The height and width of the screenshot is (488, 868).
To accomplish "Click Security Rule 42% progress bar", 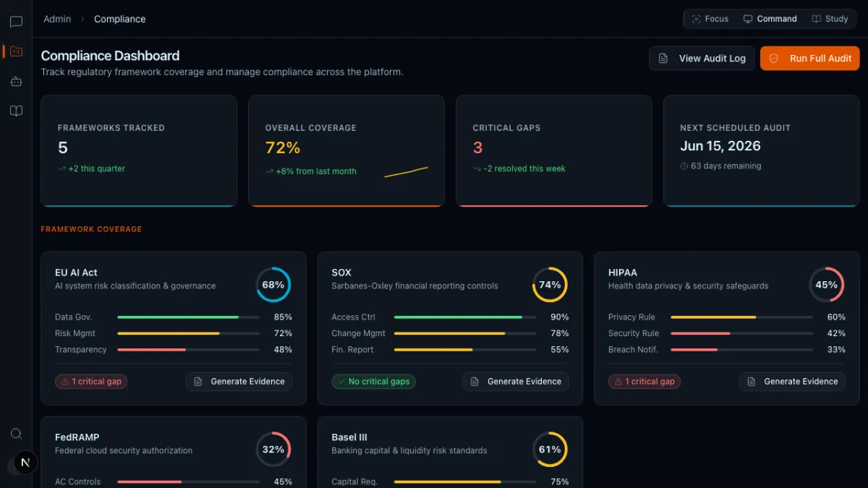I will [x=741, y=333].
